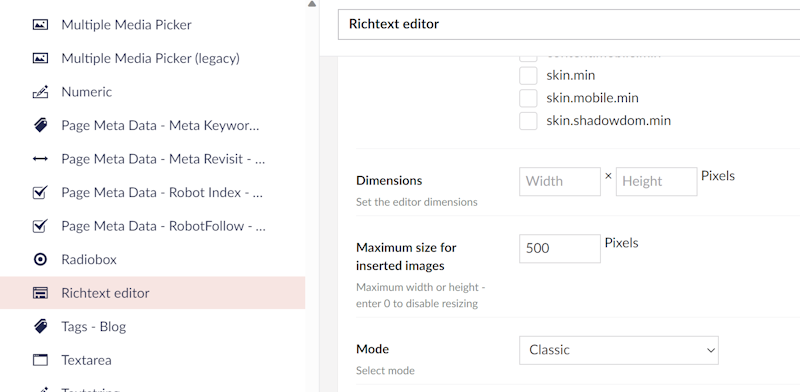Image resolution: width=800 pixels, height=392 pixels.
Task: Click the 'Set the editor dimensions' description
Action: [x=417, y=202]
